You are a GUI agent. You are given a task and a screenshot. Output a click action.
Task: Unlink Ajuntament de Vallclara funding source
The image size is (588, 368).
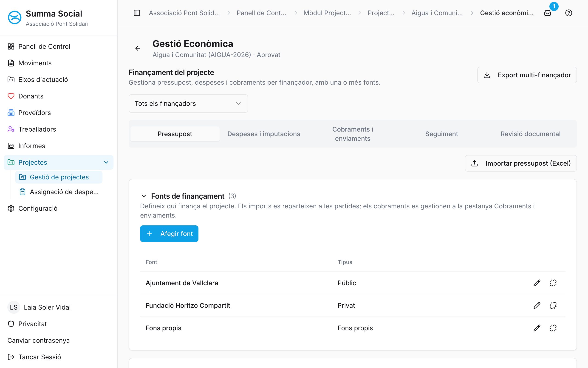pos(553,283)
